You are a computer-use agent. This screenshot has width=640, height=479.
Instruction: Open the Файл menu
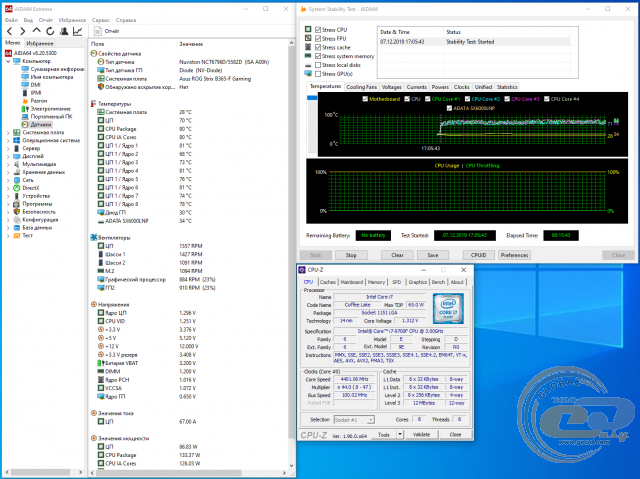11,20
